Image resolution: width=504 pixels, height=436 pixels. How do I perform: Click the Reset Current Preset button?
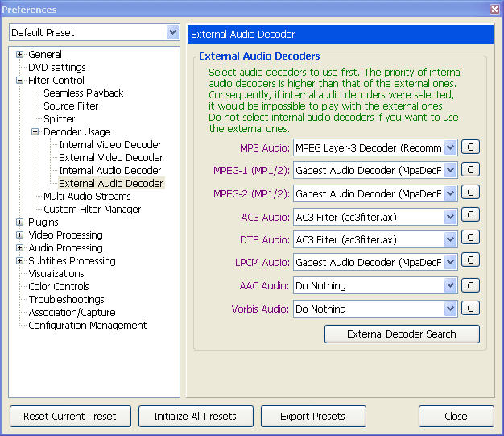69,417
